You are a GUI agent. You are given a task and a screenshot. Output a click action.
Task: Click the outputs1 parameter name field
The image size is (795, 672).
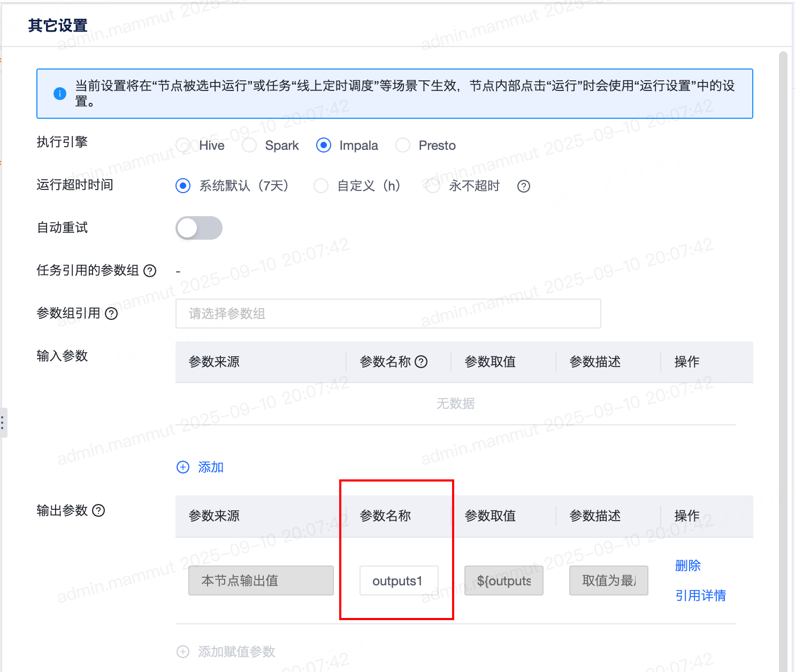[399, 581]
